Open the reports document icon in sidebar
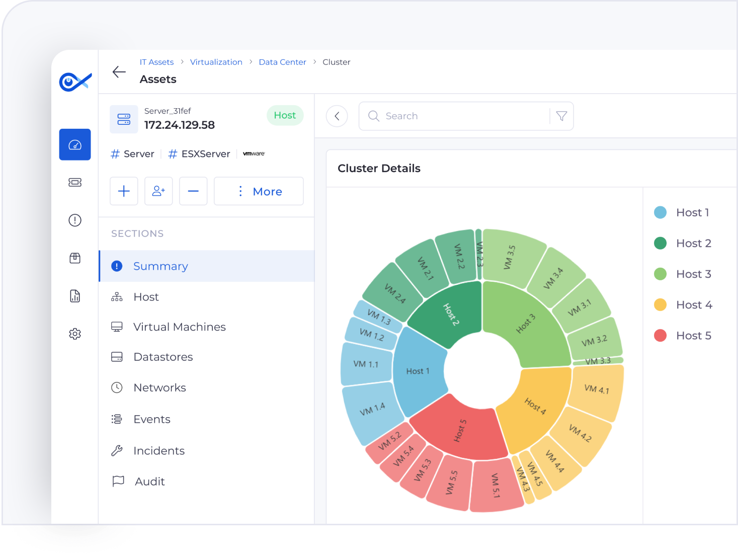The height and width of the screenshot is (560, 738). (75, 296)
